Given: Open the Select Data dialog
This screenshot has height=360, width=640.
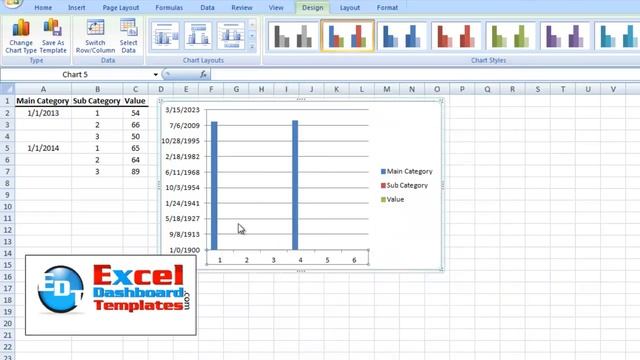Looking at the screenshot, I should pos(129,36).
